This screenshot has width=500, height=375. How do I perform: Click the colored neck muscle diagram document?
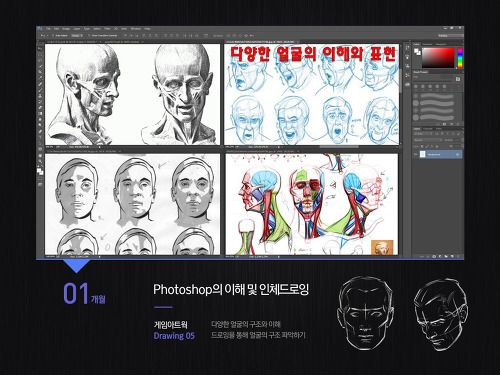312,204
